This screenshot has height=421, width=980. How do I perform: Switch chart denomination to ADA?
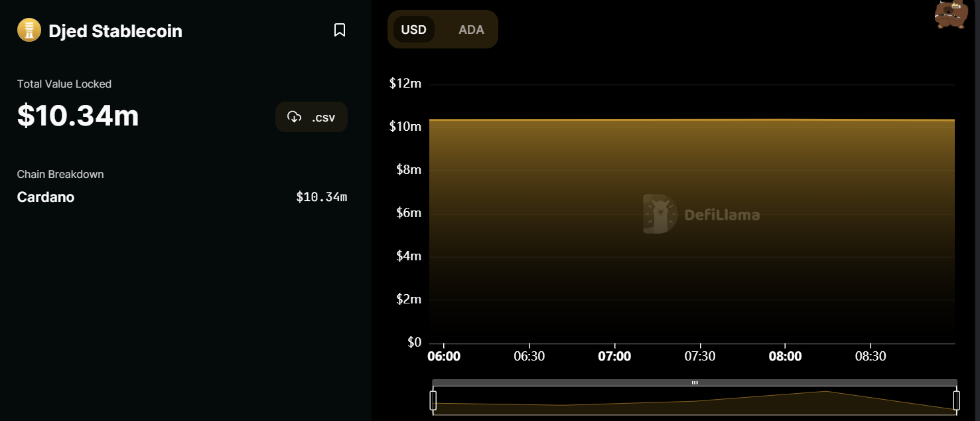(x=471, y=30)
